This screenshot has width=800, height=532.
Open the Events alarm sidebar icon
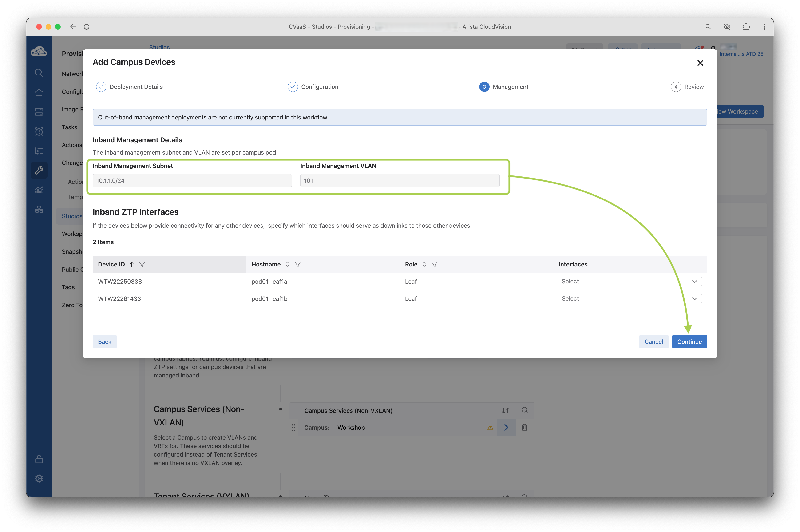tap(39, 131)
